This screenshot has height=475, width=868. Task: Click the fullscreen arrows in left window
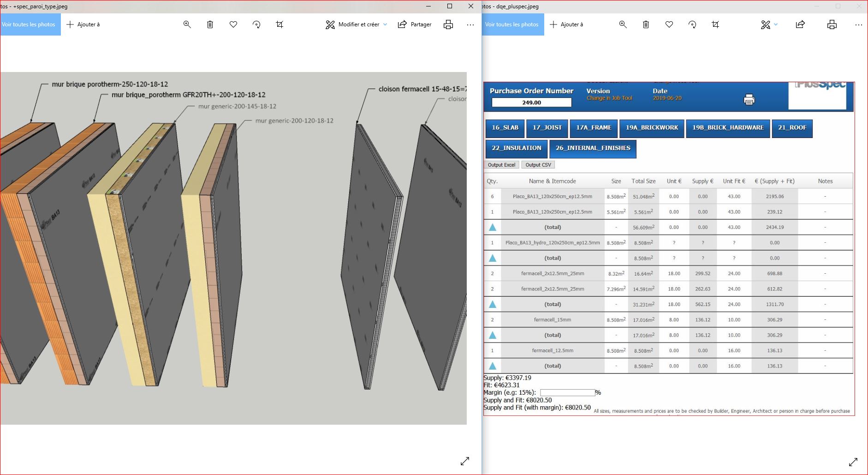tap(465, 461)
